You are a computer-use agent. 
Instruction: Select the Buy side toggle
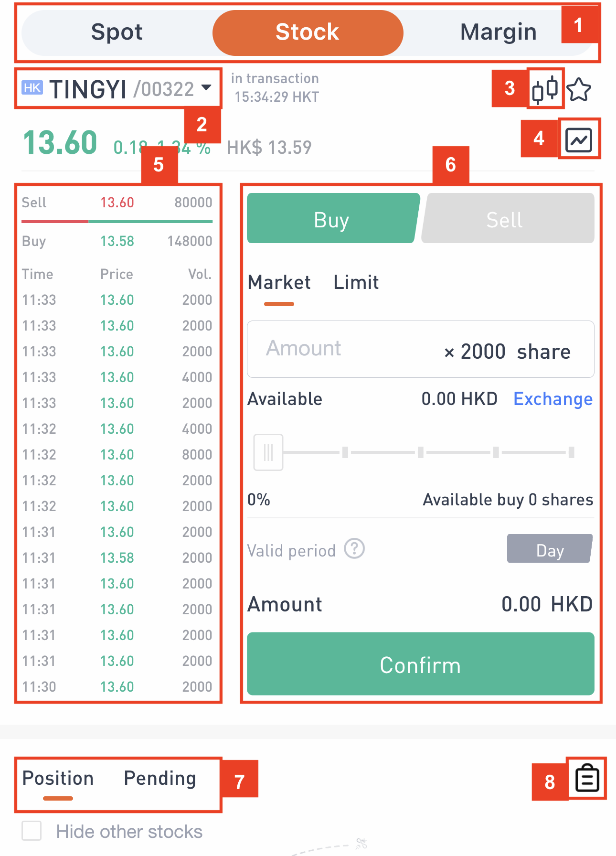click(333, 218)
